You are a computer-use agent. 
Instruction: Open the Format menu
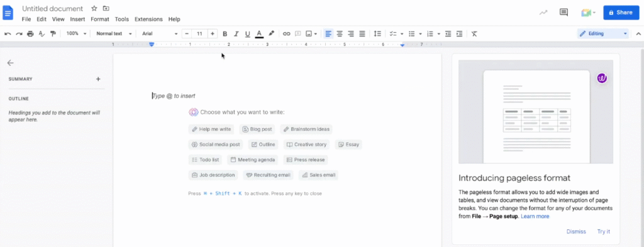coord(100,19)
